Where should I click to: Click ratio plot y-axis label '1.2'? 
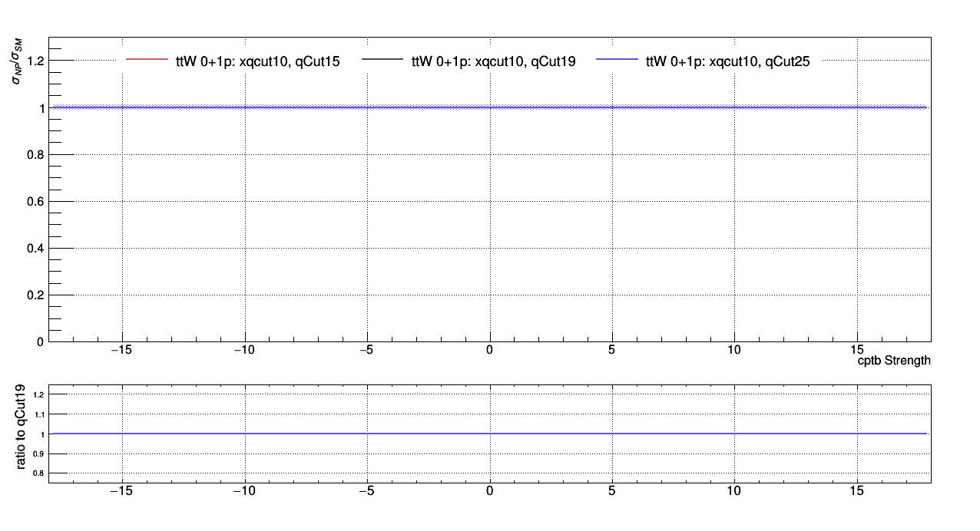(x=40, y=394)
